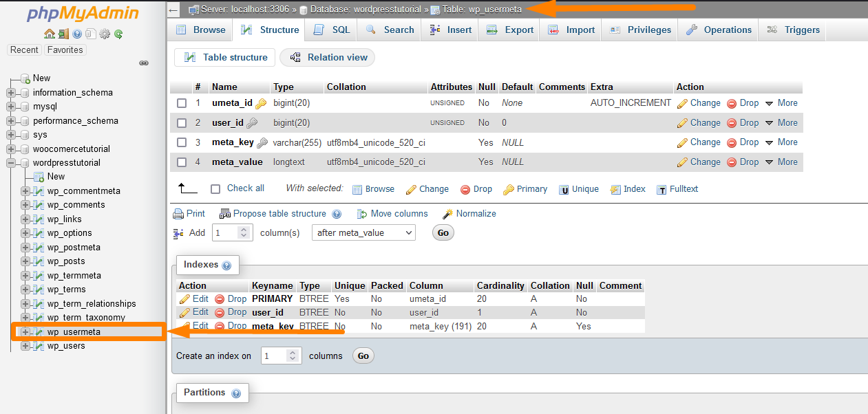Open phpMyAdmin documentation help icon

(77, 34)
